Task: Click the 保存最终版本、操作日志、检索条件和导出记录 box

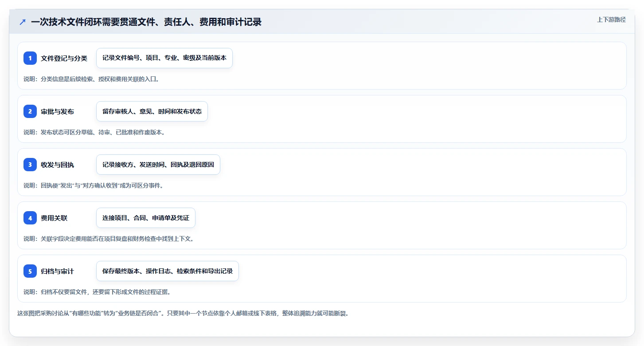Action: pos(168,271)
